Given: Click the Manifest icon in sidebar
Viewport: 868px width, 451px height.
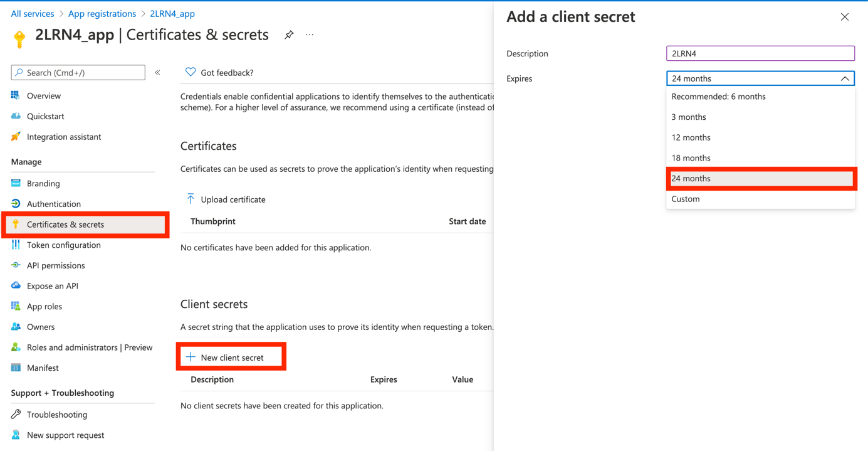Looking at the screenshot, I should coord(16,368).
